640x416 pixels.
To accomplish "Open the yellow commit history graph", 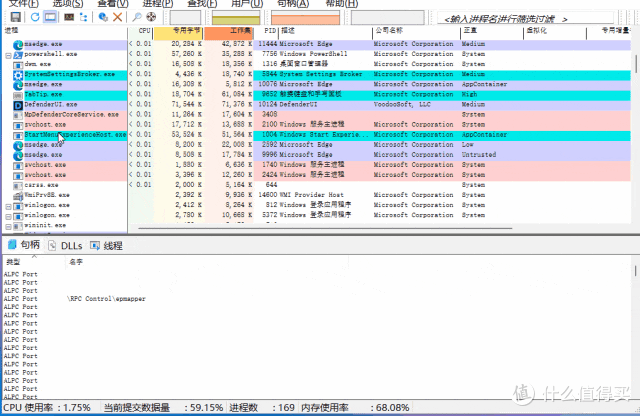I will (236, 18).
